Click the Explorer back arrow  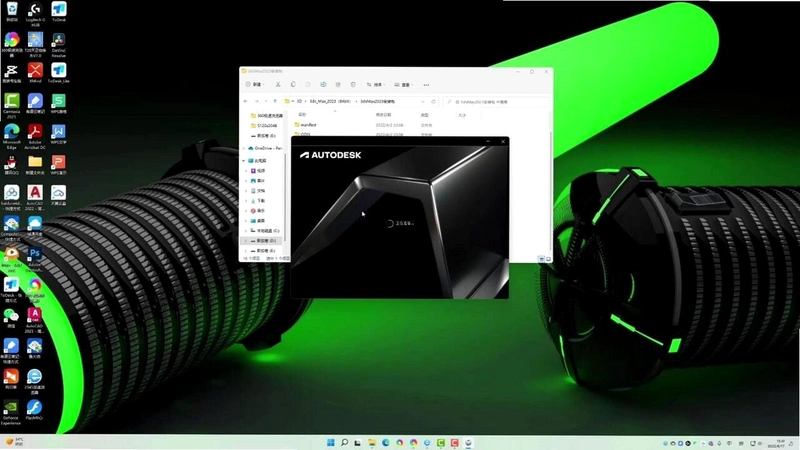point(246,102)
